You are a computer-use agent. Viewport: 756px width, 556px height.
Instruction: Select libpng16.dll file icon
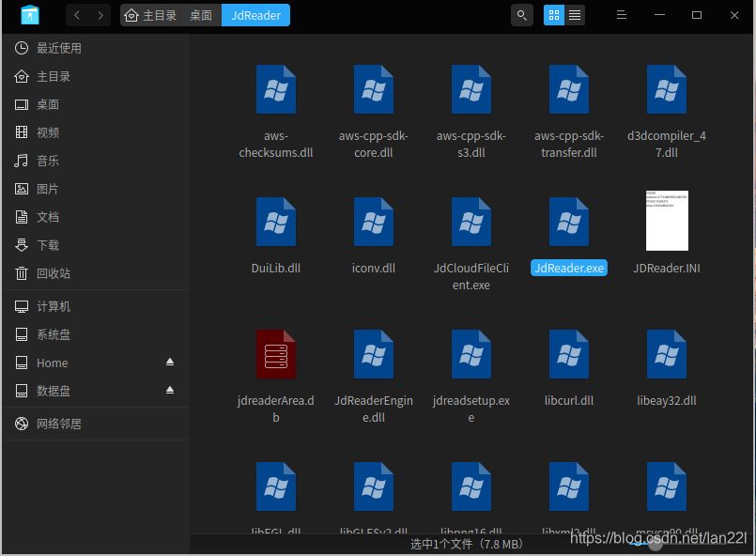471,487
